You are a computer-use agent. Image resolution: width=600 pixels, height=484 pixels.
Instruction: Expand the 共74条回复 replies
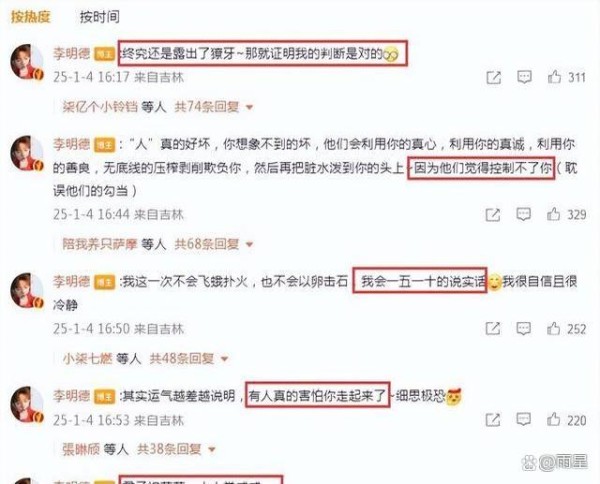[214, 107]
